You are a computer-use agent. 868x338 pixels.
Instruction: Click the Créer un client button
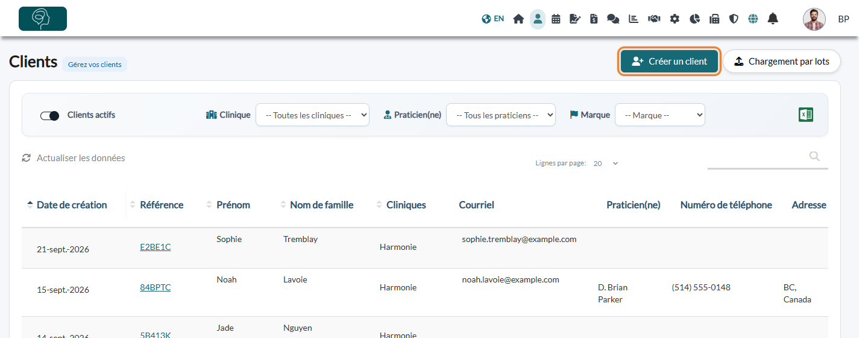(669, 61)
